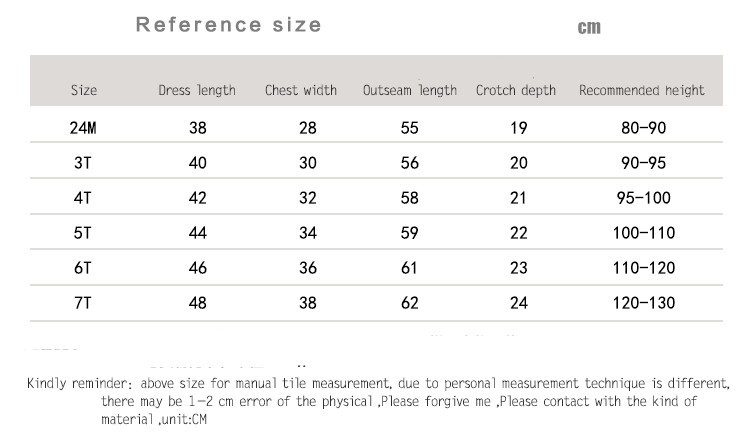Select the 120-130 recommended height cell
Image resolution: width=750 pixels, height=440 pixels.
coord(642,303)
